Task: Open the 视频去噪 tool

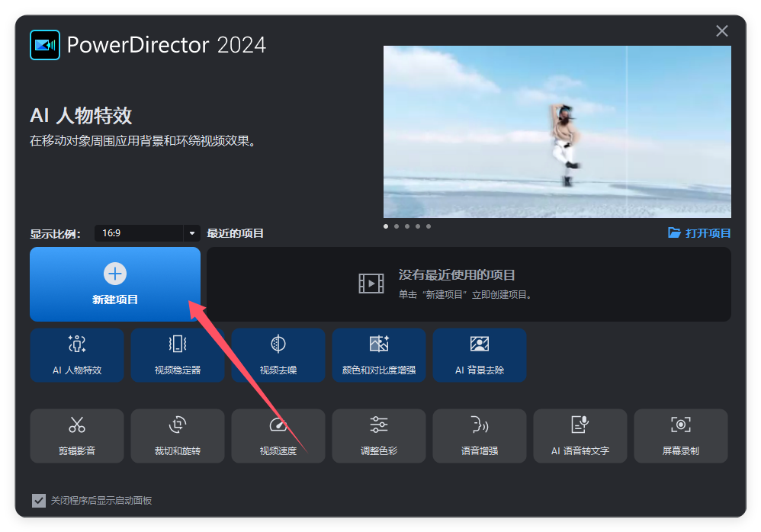Action: click(x=278, y=354)
